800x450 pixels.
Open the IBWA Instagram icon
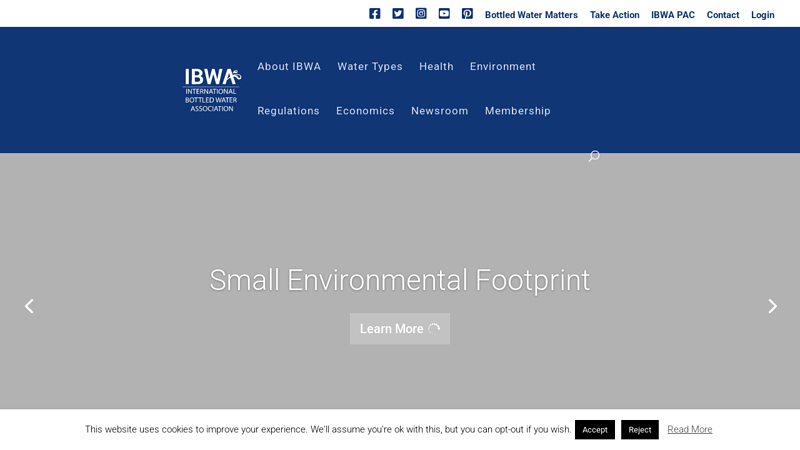coord(421,14)
